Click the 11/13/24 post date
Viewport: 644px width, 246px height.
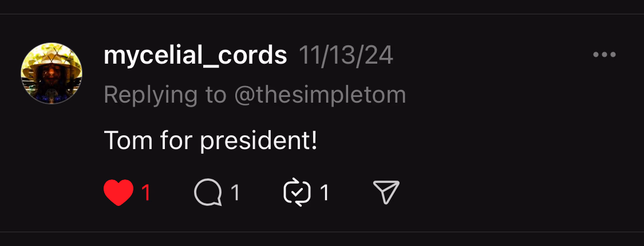[346, 55]
